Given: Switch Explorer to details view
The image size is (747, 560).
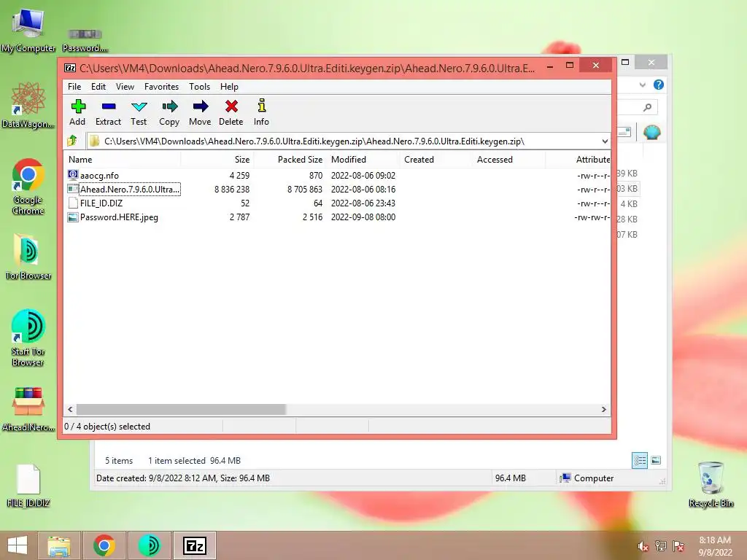Looking at the screenshot, I should click(639, 461).
